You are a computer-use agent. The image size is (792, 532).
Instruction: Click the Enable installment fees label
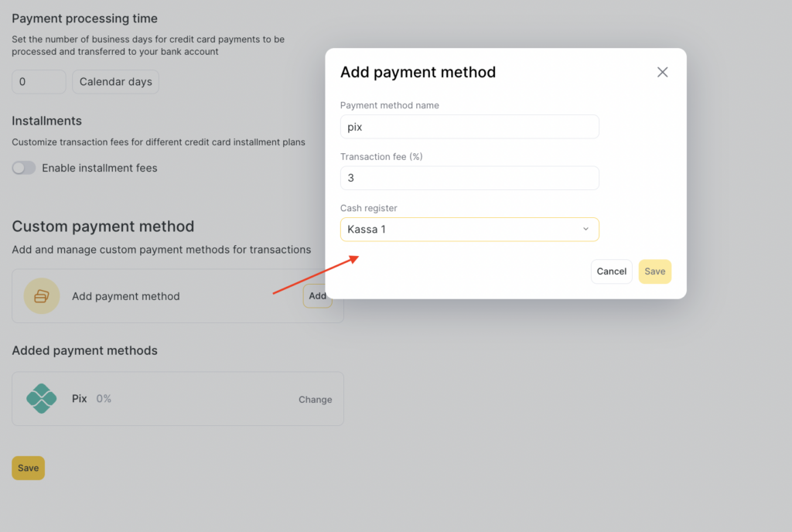pos(100,168)
